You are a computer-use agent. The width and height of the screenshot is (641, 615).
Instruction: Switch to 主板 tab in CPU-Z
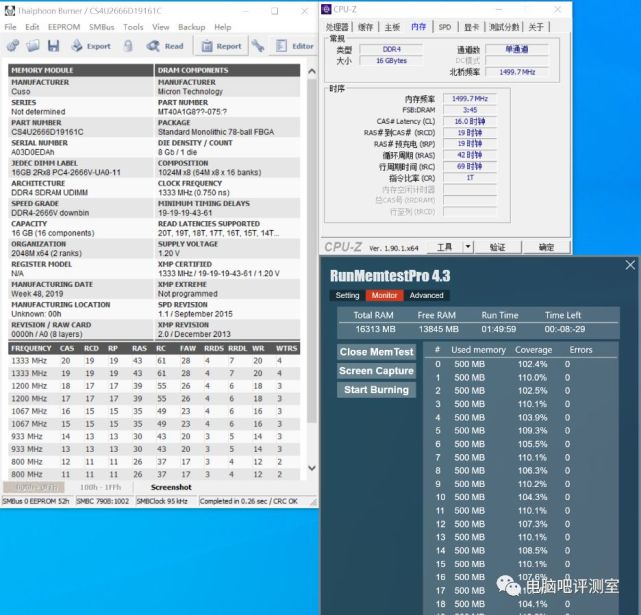tap(392, 27)
